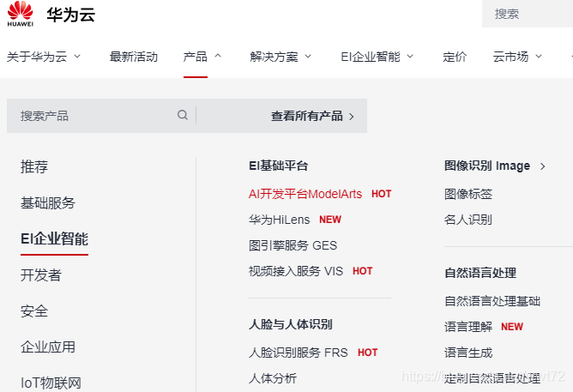573x392 pixels.
Task: Collapse the 产品 dropdown menu
Action: pyautogui.click(x=218, y=56)
